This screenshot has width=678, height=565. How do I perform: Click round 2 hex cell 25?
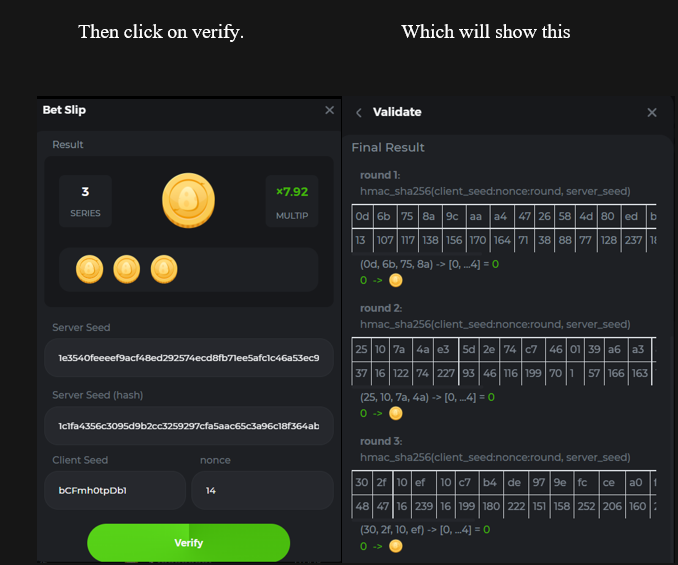coord(361,349)
